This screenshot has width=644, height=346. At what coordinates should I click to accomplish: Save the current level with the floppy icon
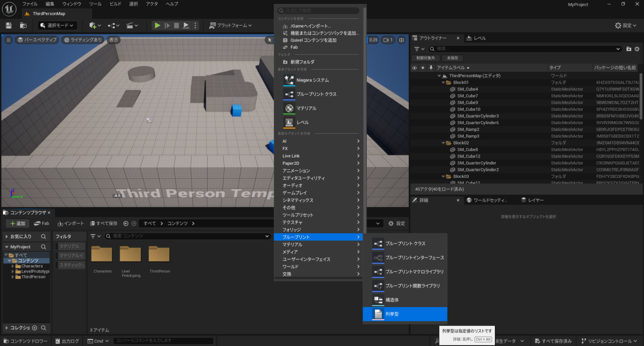(x=8, y=25)
